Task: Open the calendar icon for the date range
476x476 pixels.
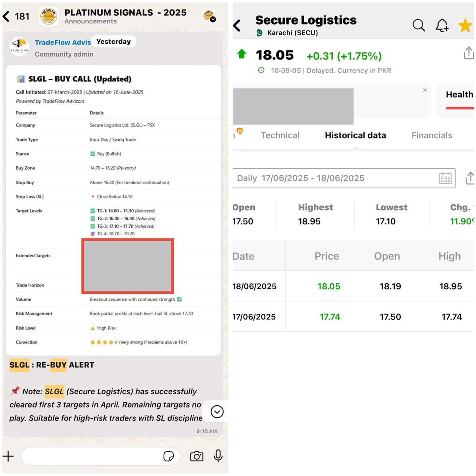Action: 445,178
